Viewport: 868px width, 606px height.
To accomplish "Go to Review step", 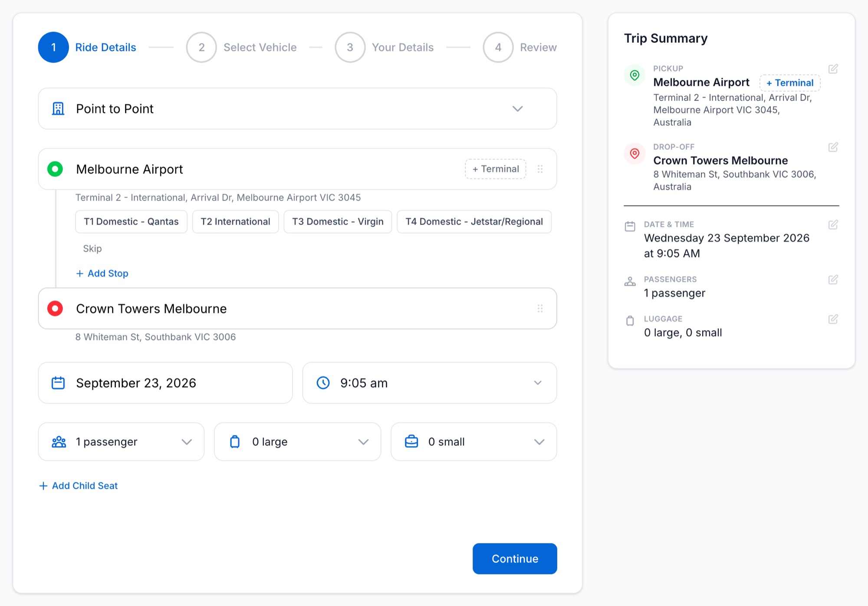I will pos(519,47).
